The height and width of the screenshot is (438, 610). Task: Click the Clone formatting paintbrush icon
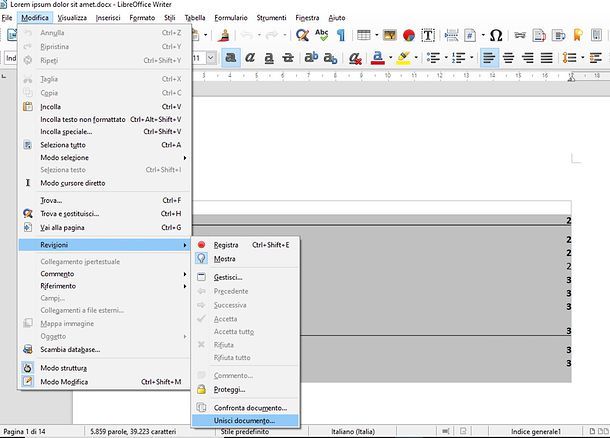coord(224,35)
